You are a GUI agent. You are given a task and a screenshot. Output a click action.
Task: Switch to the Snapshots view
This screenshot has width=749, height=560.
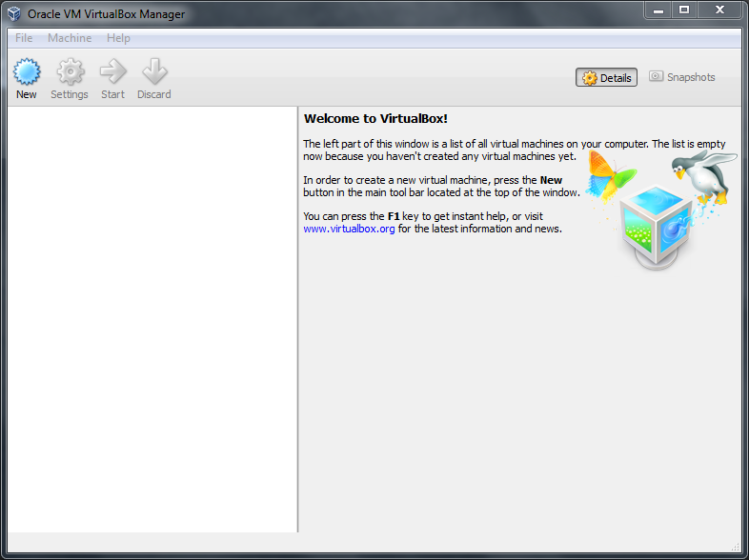coord(682,77)
